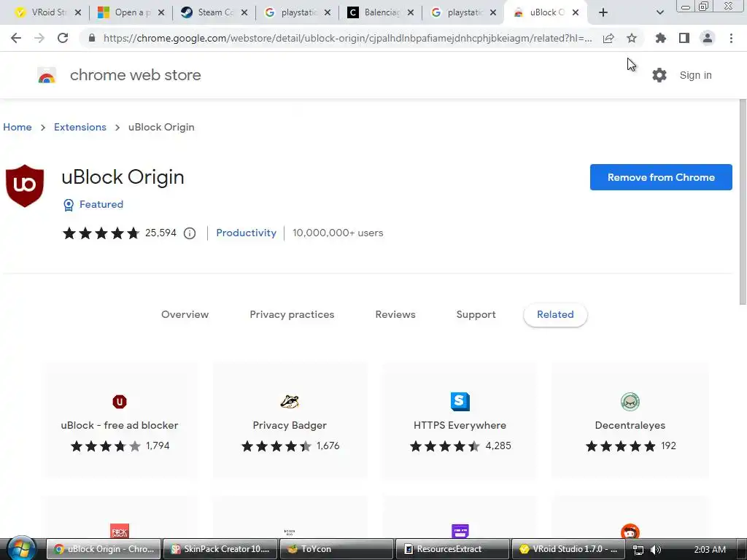This screenshot has width=747, height=560.
Task: Click the Chrome Web Store rainbow logo
Action: click(47, 75)
